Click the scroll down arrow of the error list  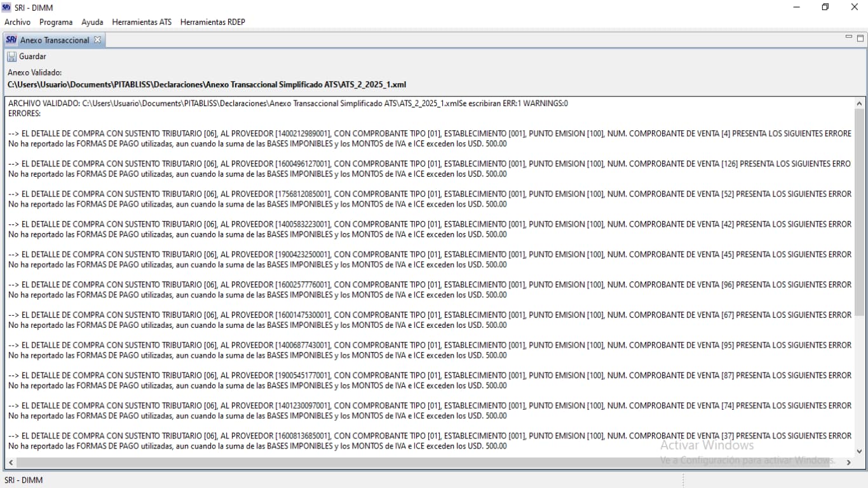[860, 451]
